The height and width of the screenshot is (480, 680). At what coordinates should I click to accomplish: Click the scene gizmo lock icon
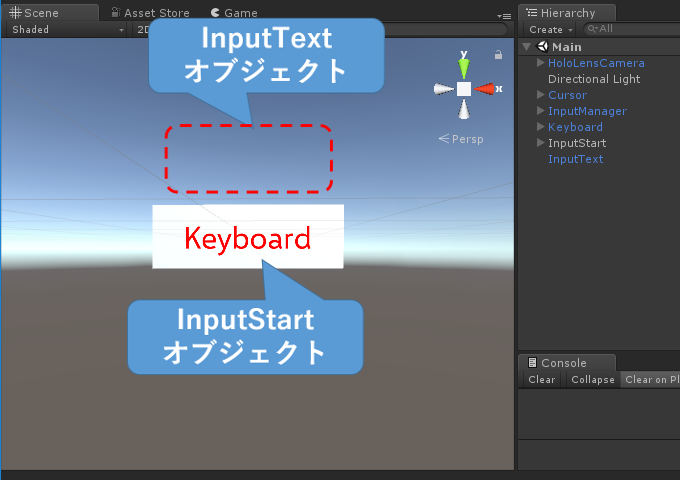pyautogui.click(x=498, y=55)
